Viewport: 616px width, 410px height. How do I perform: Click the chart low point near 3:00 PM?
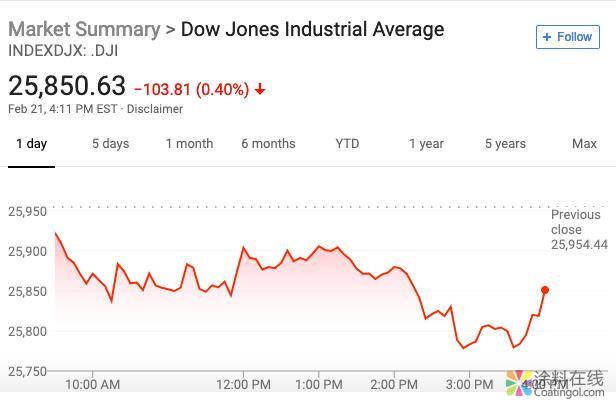coord(463,347)
